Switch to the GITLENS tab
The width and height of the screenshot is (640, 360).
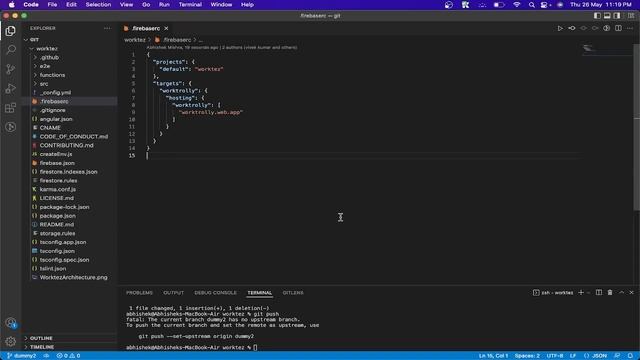293,293
